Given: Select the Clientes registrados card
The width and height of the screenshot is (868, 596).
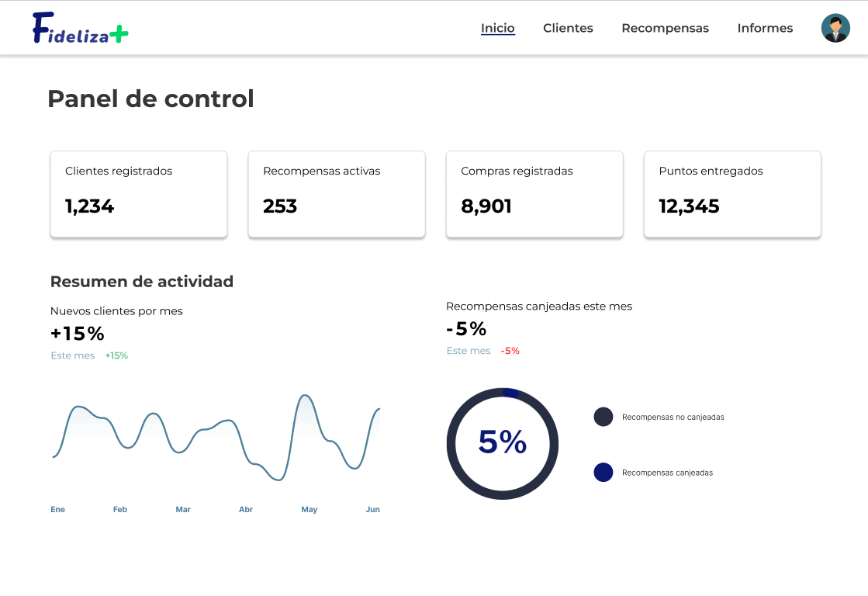Looking at the screenshot, I should point(139,194).
